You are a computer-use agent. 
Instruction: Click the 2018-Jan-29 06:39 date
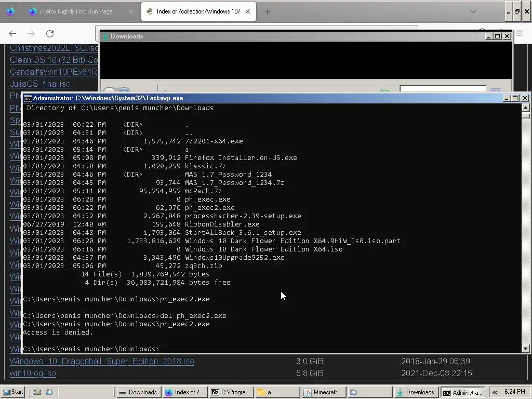436,362
